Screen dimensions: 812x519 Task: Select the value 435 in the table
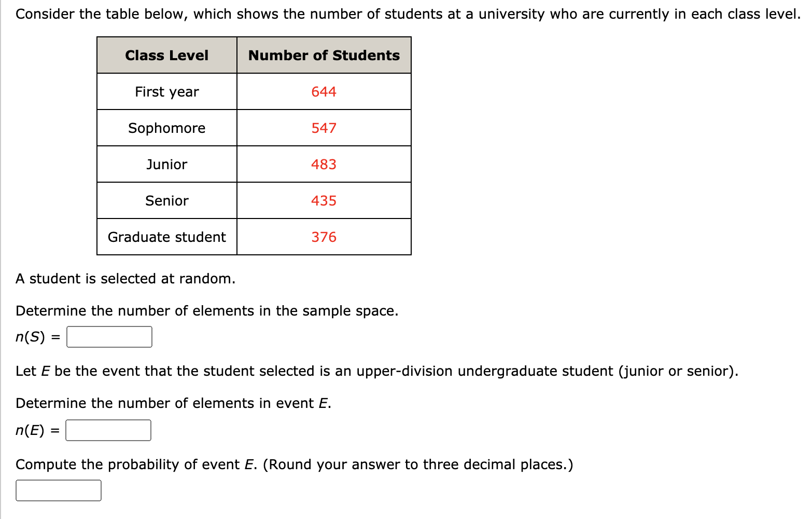(324, 201)
